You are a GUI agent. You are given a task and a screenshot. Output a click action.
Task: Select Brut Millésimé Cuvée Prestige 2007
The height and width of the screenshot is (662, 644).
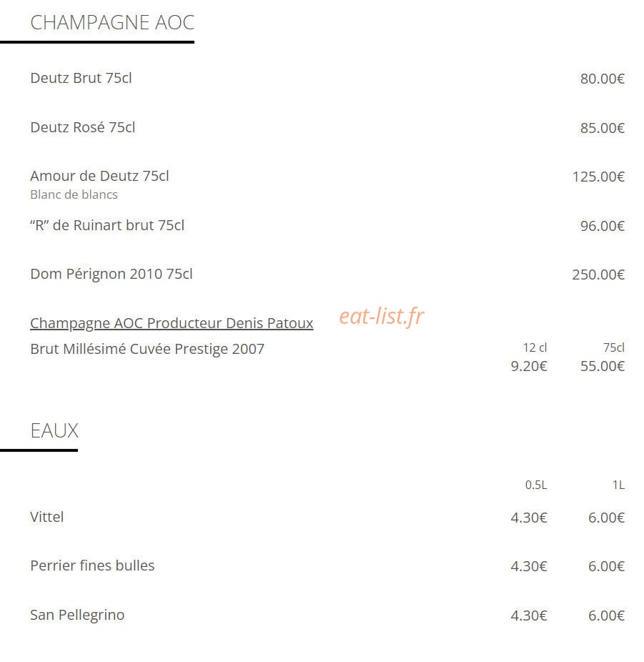click(147, 349)
